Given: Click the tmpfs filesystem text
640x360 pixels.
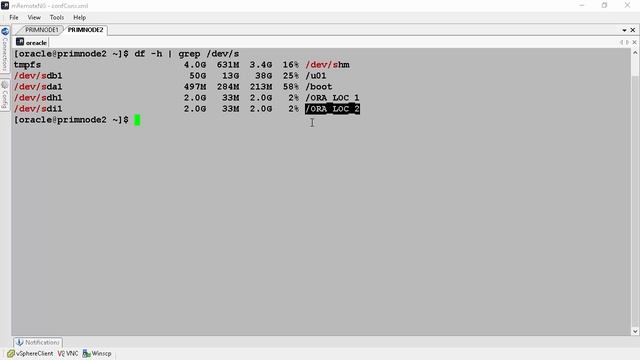Looking at the screenshot, I should coord(27,65).
